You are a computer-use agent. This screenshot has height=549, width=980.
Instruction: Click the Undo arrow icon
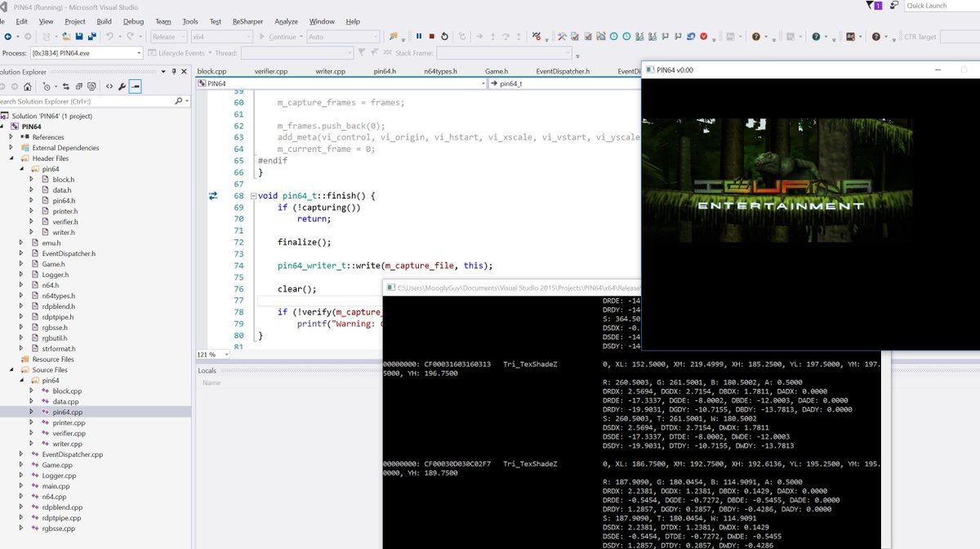pos(109,37)
